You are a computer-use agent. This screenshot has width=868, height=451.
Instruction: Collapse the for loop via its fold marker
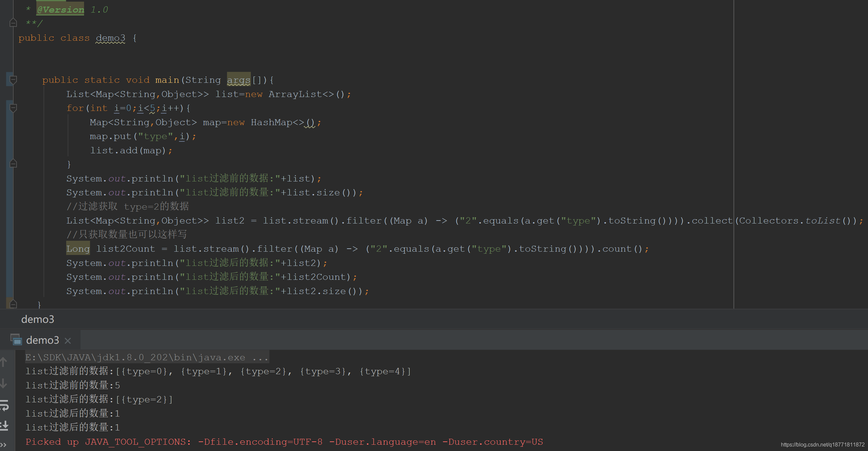14,108
